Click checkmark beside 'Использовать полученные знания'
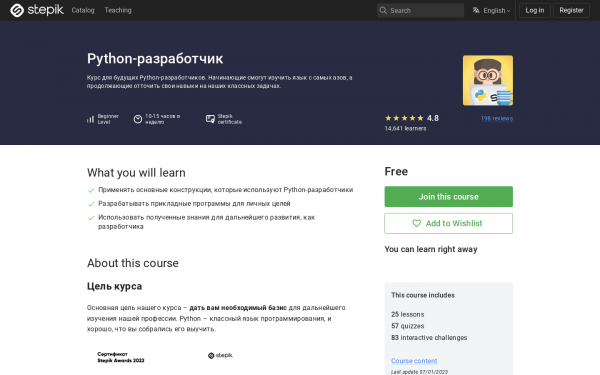This screenshot has height=375, width=600. click(x=91, y=218)
